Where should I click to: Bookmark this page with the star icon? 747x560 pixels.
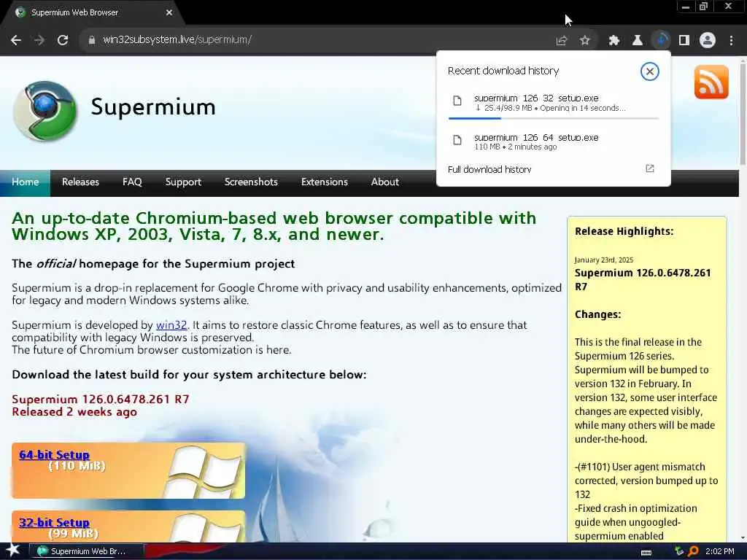point(585,41)
